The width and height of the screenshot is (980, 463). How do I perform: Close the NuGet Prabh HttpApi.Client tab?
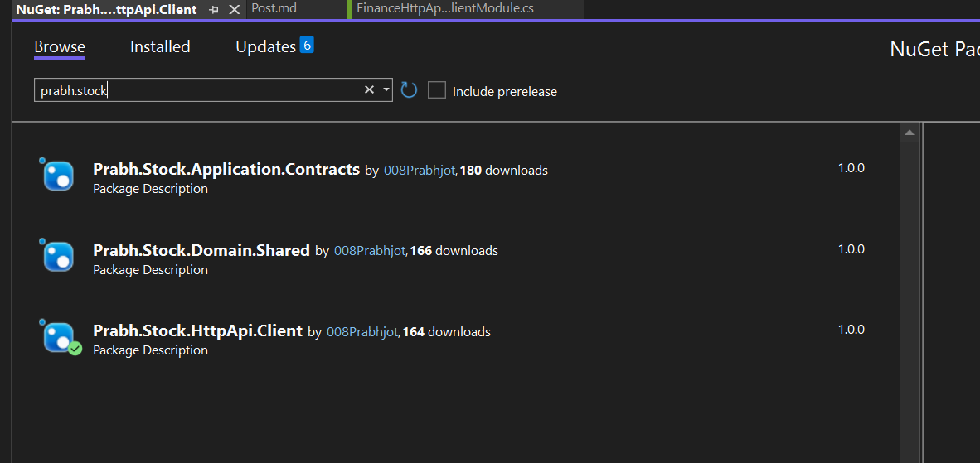(x=235, y=10)
